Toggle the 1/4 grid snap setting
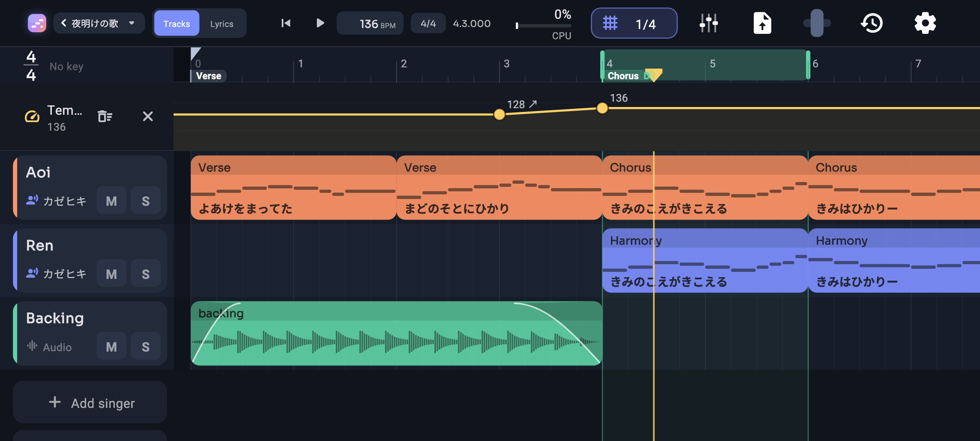980x441 pixels. (634, 23)
